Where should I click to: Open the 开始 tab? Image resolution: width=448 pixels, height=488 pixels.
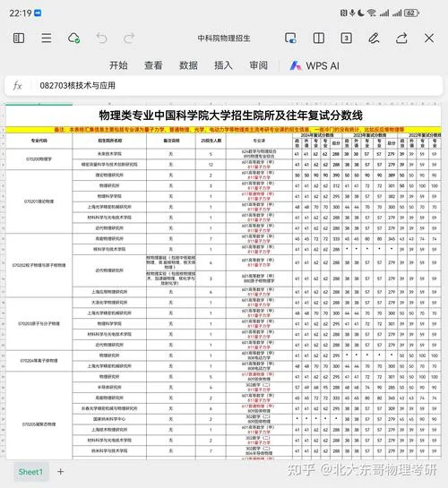point(118,65)
